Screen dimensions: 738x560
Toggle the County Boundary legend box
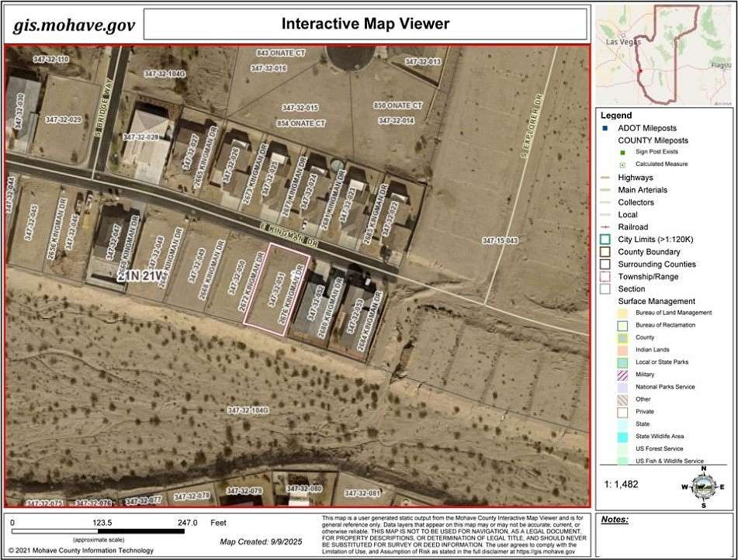[605, 251]
